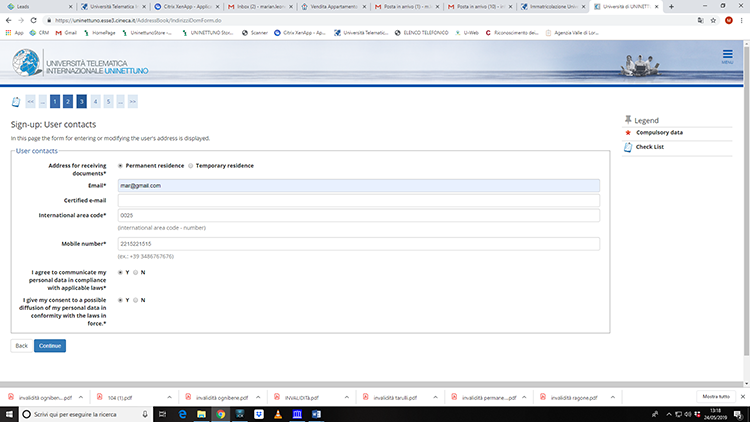
Task: Choose N for data diffusion consent
Action: 135,299
